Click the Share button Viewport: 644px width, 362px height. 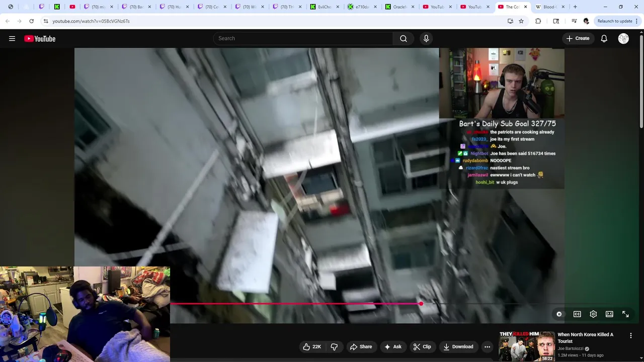point(361,346)
